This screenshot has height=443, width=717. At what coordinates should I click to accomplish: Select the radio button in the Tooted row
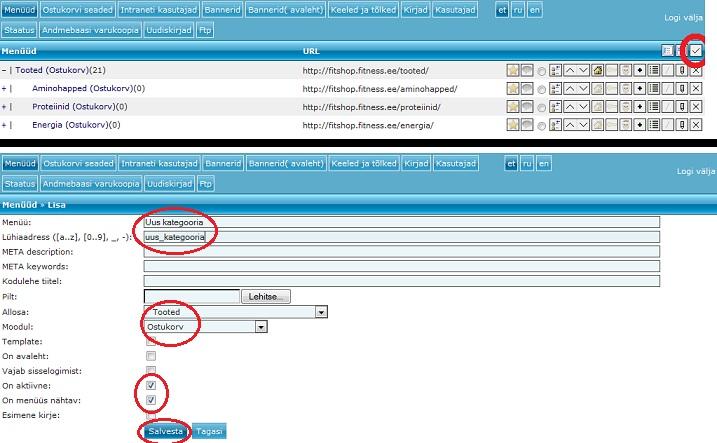click(542, 72)
